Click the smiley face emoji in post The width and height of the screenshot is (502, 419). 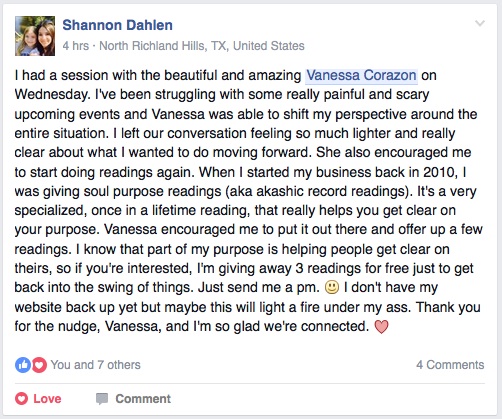[332, 287]
